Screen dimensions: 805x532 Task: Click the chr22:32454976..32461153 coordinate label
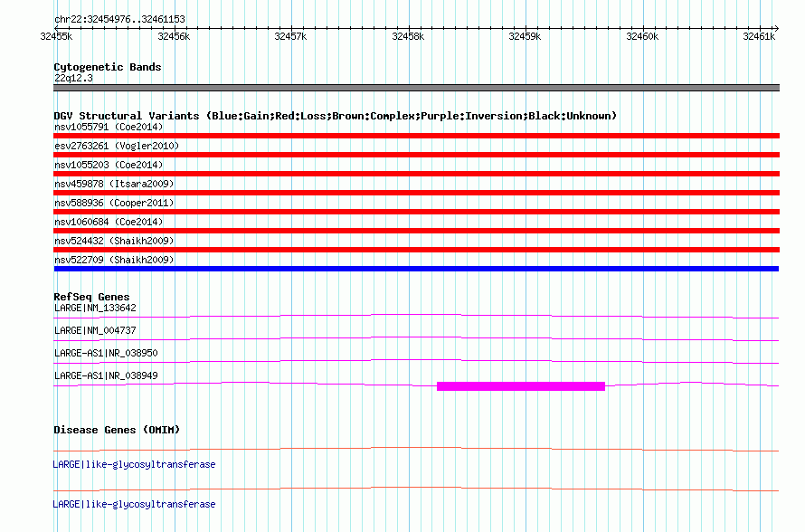(x=119, y=20)
